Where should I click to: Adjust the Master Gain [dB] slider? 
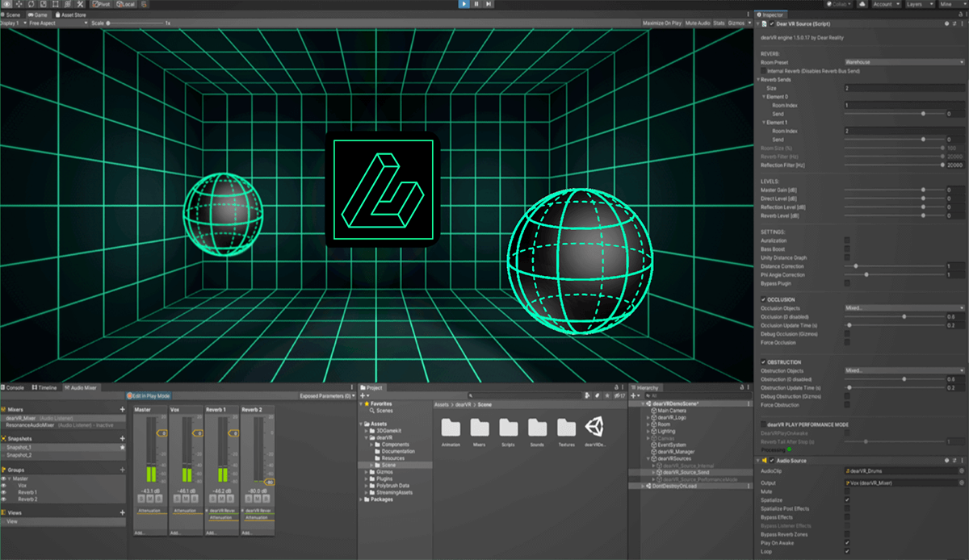point(893,190)
